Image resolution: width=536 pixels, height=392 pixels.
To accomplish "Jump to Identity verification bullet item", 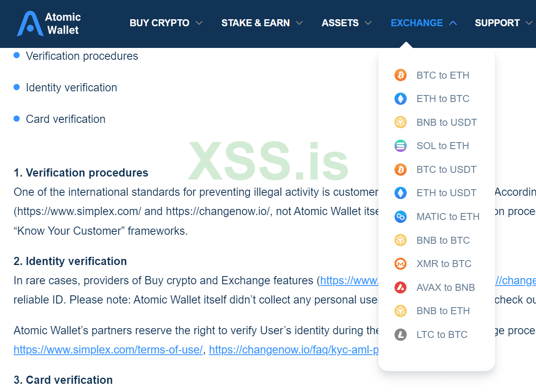I will point(71,88).
